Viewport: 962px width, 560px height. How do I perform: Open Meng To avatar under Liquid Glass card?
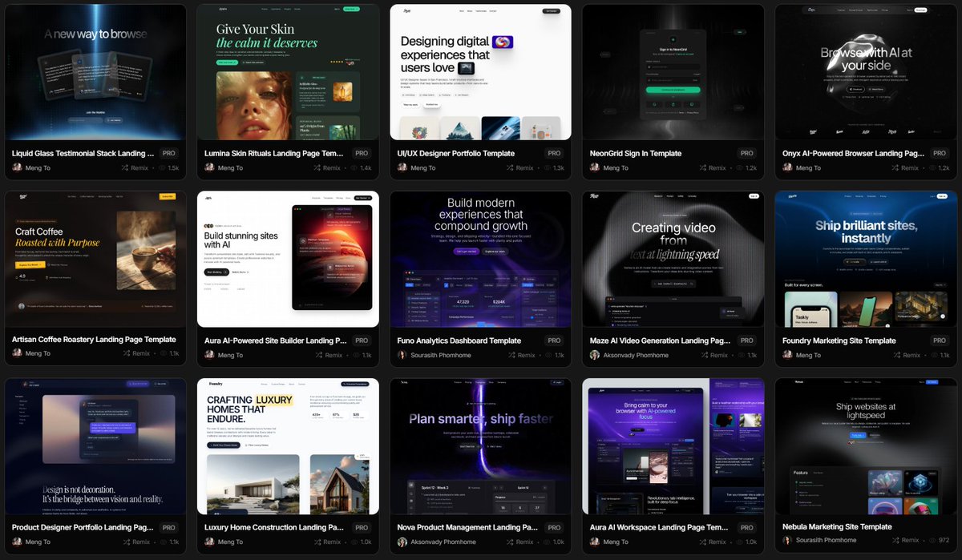17,168
